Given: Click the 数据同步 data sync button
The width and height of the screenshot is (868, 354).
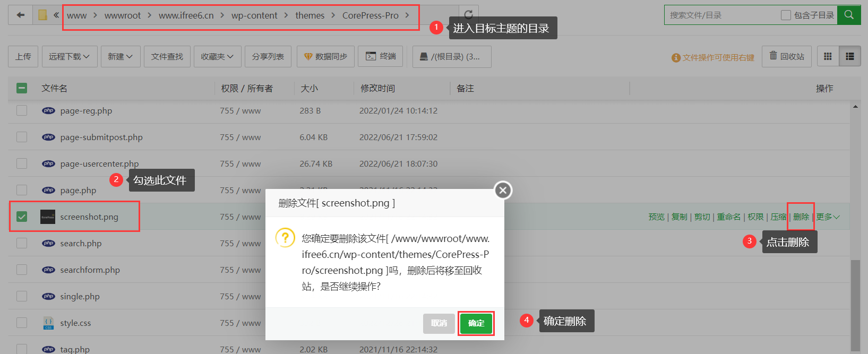Looking at the screenshot, I should [325, 56].
